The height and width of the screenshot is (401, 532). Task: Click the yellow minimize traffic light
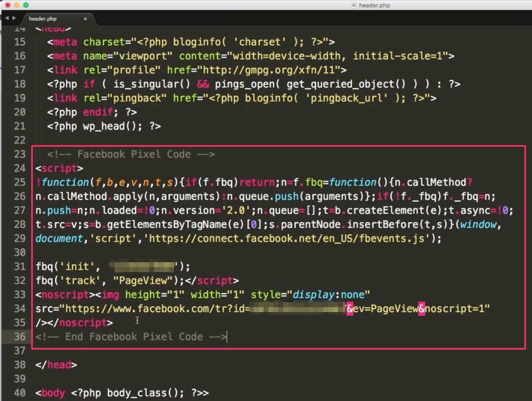17,5
